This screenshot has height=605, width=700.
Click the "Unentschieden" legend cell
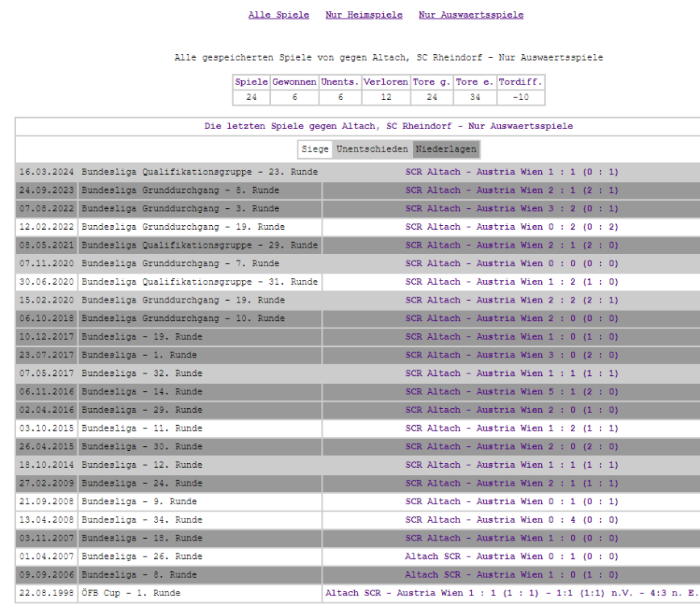[x=373, y=149]
